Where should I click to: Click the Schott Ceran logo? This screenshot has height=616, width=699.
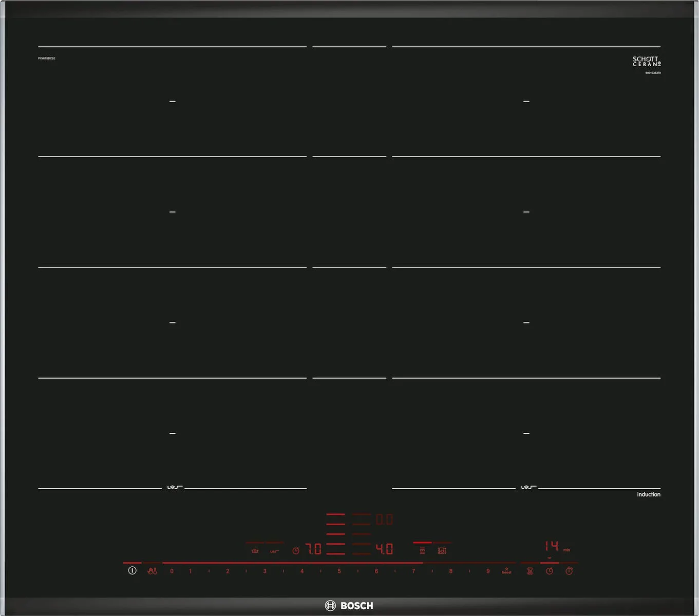647,62
